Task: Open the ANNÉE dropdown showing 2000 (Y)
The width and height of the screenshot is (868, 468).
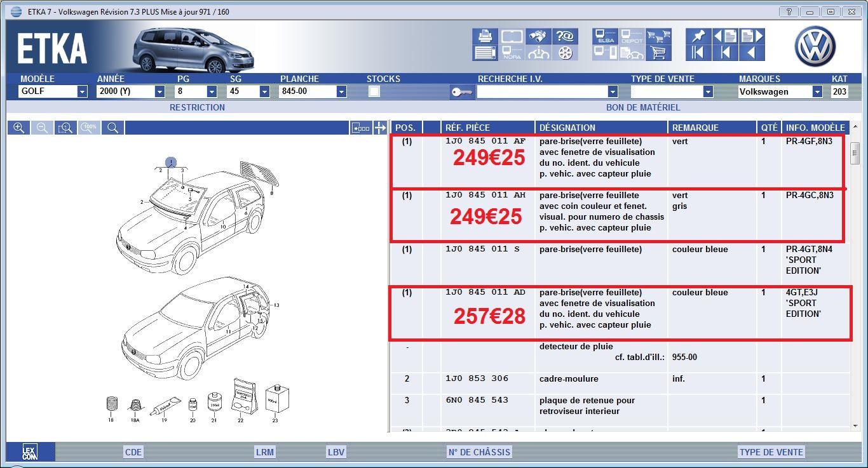Action: pos(159,91)
